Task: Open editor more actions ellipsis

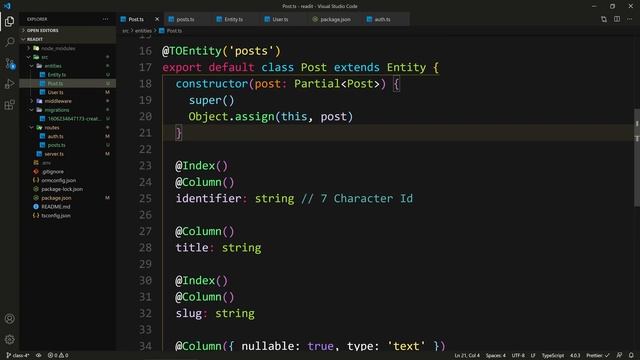Action: coord(630,19)
